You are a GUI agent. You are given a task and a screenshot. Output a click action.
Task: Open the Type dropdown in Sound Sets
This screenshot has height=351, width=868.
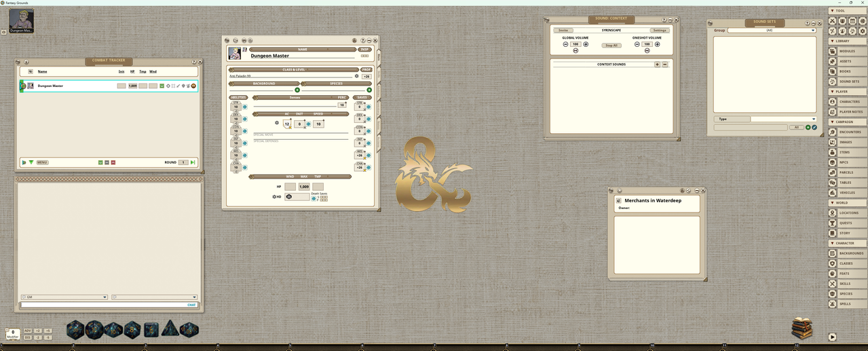point(782,119)
